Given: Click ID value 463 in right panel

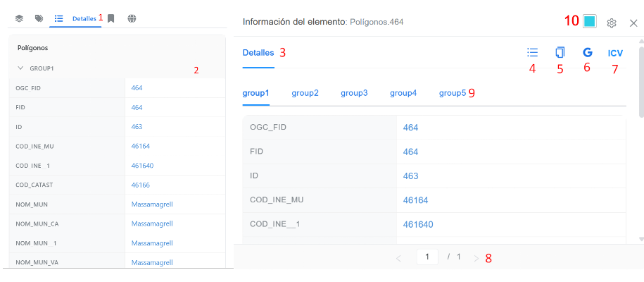Looking at the screenshot, I should (411, 176).
